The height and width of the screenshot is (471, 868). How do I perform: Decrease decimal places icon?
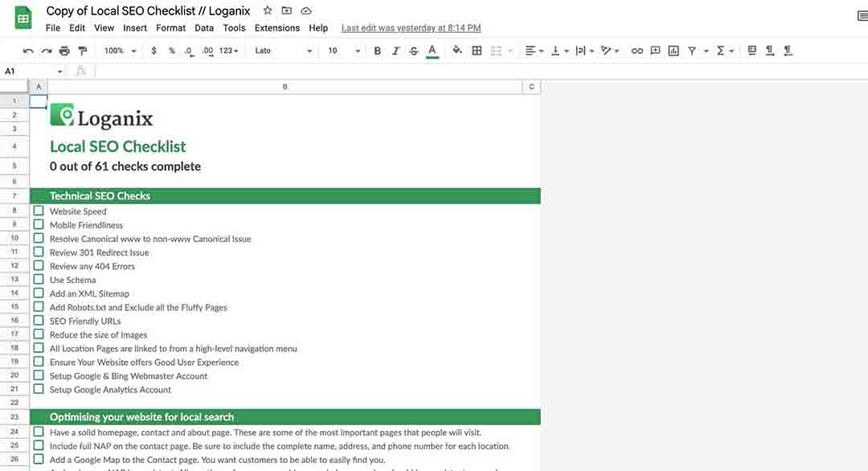pos(190,51)
